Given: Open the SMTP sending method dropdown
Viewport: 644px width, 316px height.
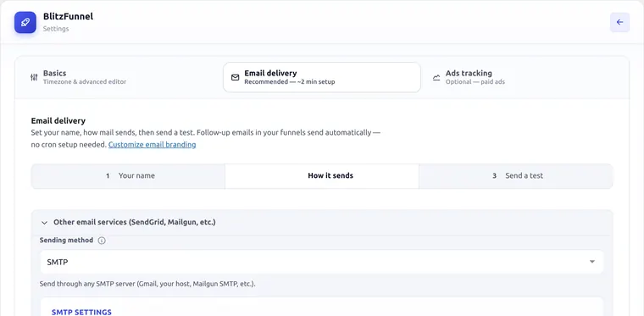Looking at the screenshot, I should click(322, 262).
